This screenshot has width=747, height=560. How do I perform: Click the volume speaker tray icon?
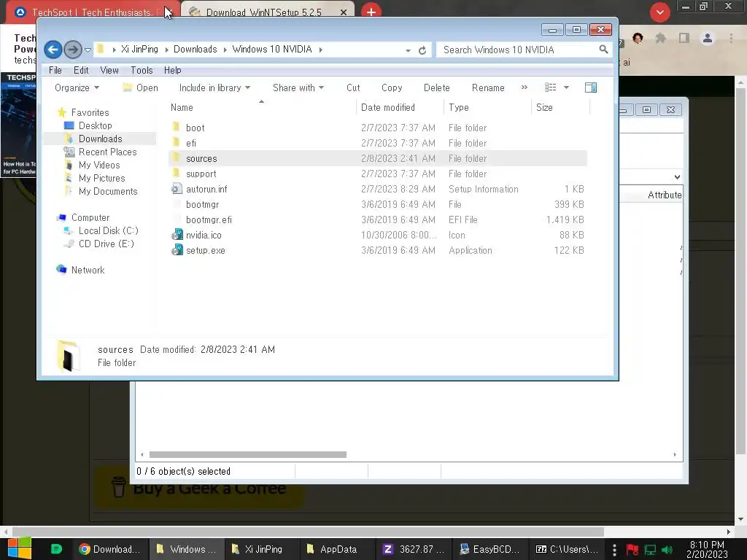[667, 550]
